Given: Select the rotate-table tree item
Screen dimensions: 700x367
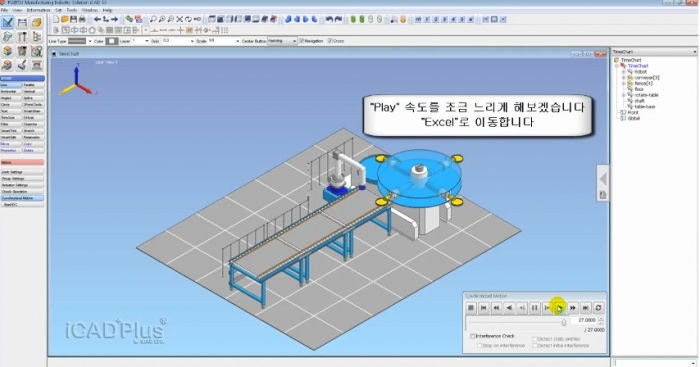Looking at the screenshot, I should [x=646, y=95].
